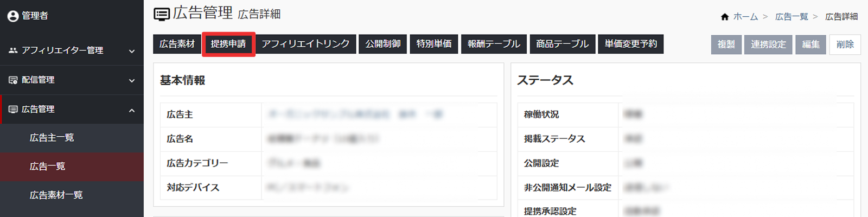Screen dimensions: 868x217
Task: Click the 掲載ステータス row label
Action: [x=554, y=139]
